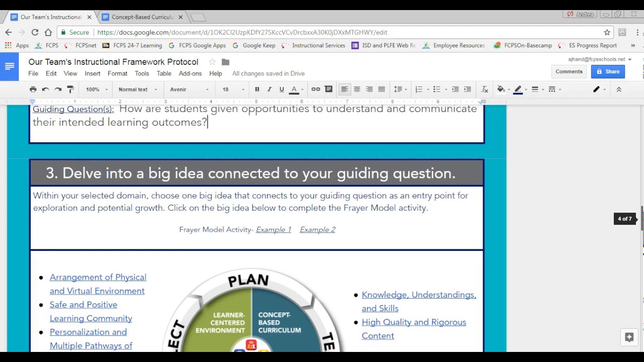
Task: Set right text alignment
Action: (369, 89)
